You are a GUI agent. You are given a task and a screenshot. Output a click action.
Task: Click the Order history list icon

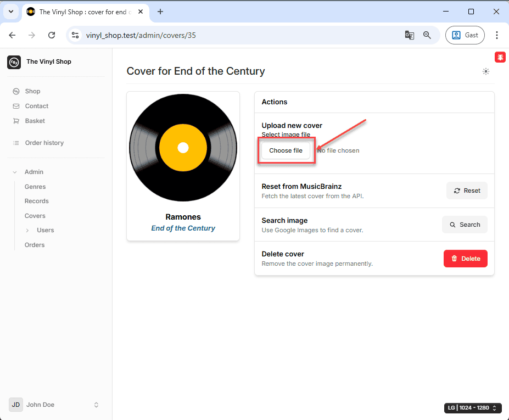pos(16,143)
